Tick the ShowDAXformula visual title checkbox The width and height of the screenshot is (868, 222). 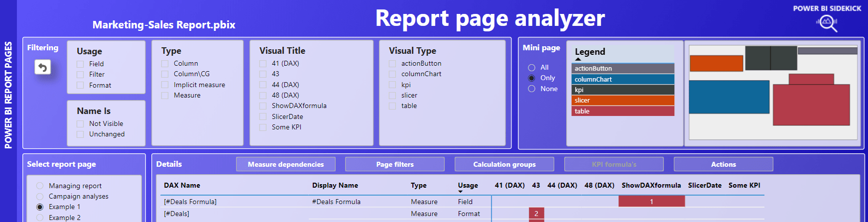click(263, 106)
